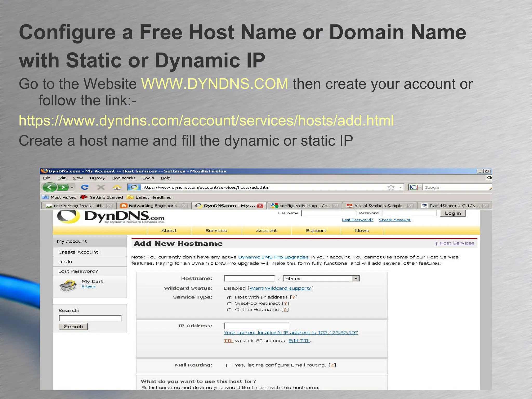Open help [?] for Host with IP address

(x=294, y=297)
